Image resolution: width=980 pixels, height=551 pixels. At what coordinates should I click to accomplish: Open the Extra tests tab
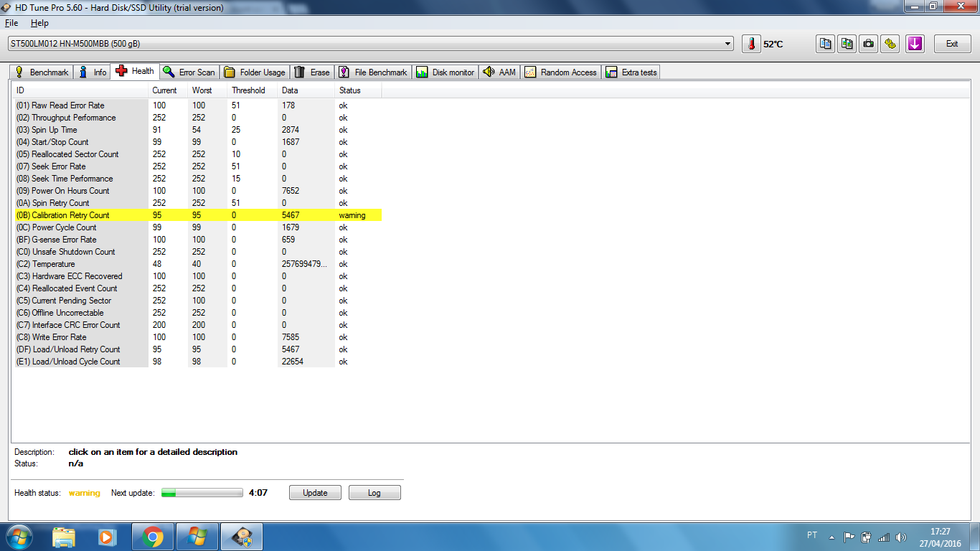pyautogui.click(x=631, y=72)
